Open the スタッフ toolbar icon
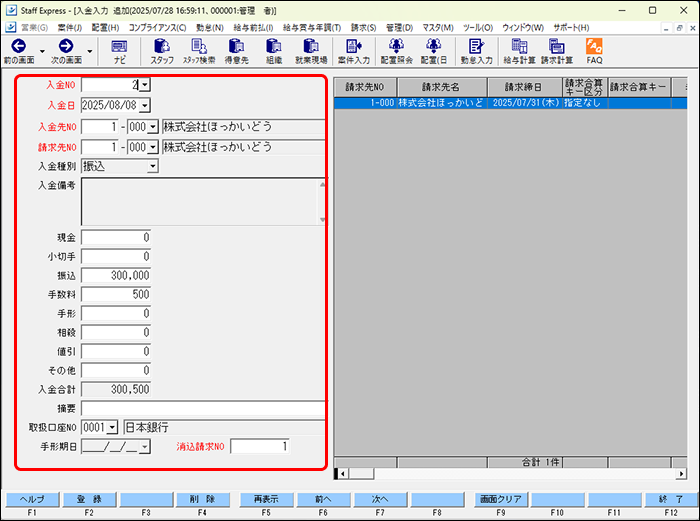This screenshot has width=700, height=521. (x=162, y=46)
